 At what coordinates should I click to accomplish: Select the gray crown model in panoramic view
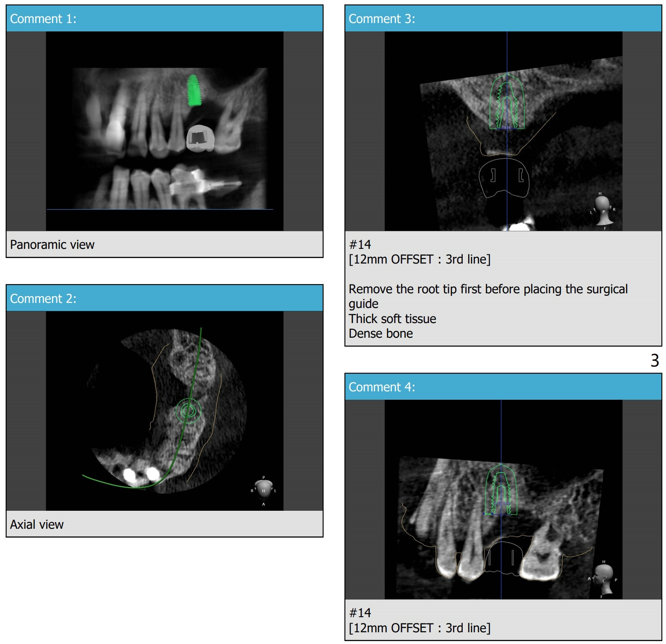click(x=200, y=138)
